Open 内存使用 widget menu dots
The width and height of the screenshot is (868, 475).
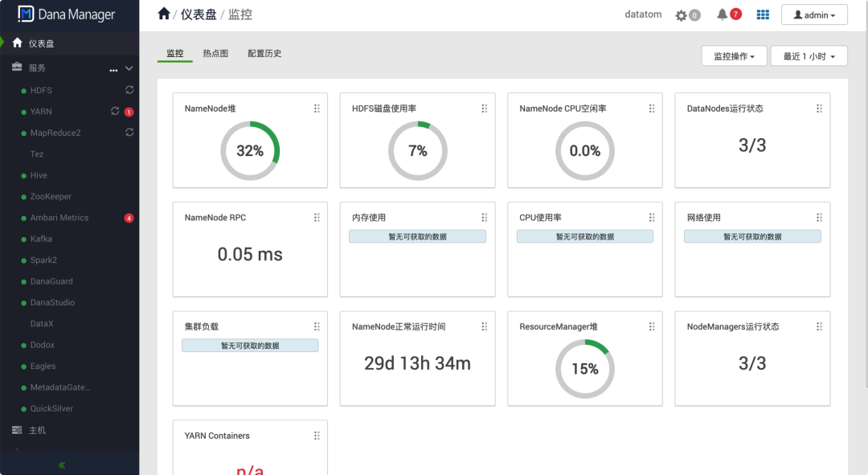[x=485, y=218]
